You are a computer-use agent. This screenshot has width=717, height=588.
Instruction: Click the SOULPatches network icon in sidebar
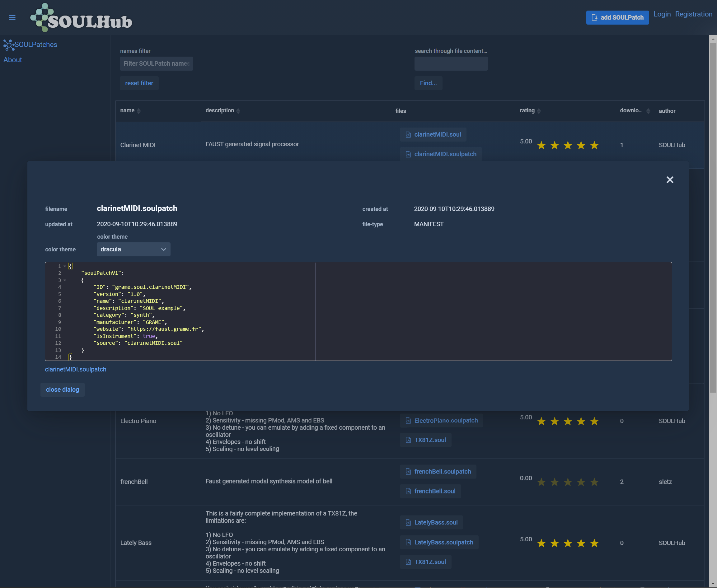[x=8, y=45]
